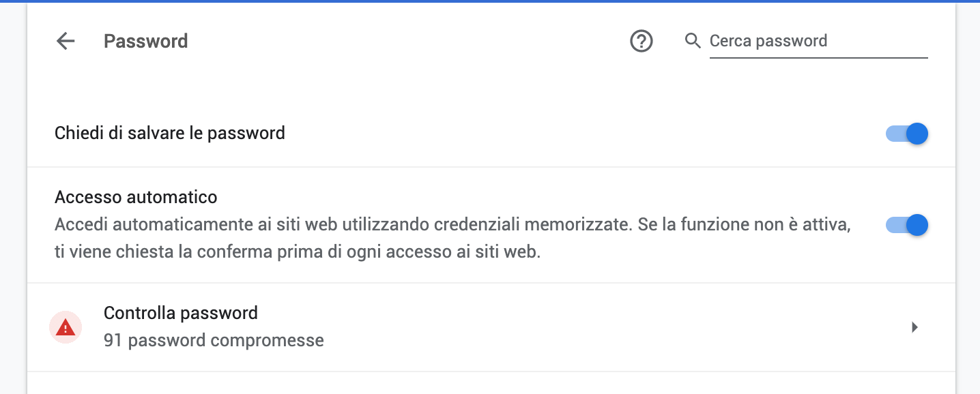Click the underline beneath the Cerca password field
The height and width of the screenshot is (394, 980).
(x=818, y=58)
